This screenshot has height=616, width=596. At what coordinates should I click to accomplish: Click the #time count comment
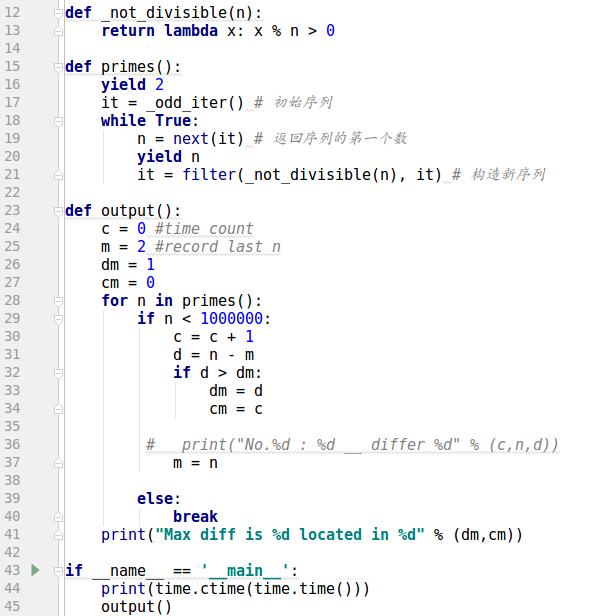pos(204,229)
